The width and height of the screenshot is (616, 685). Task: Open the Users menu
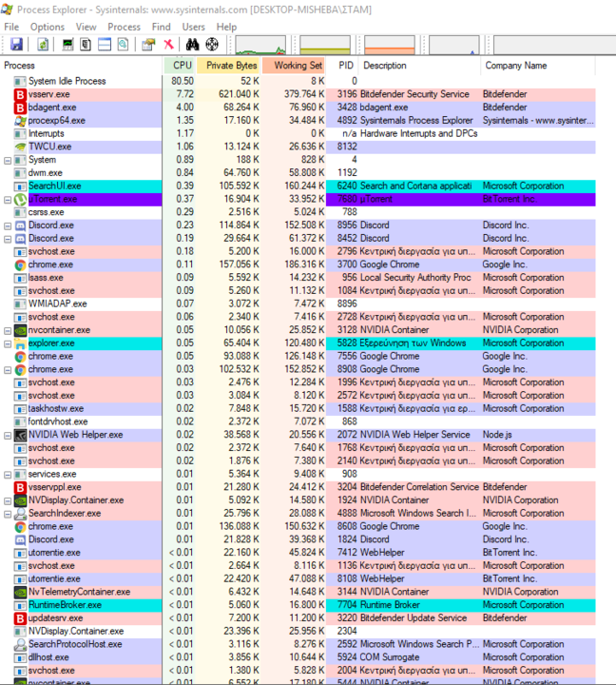[193, 27]
